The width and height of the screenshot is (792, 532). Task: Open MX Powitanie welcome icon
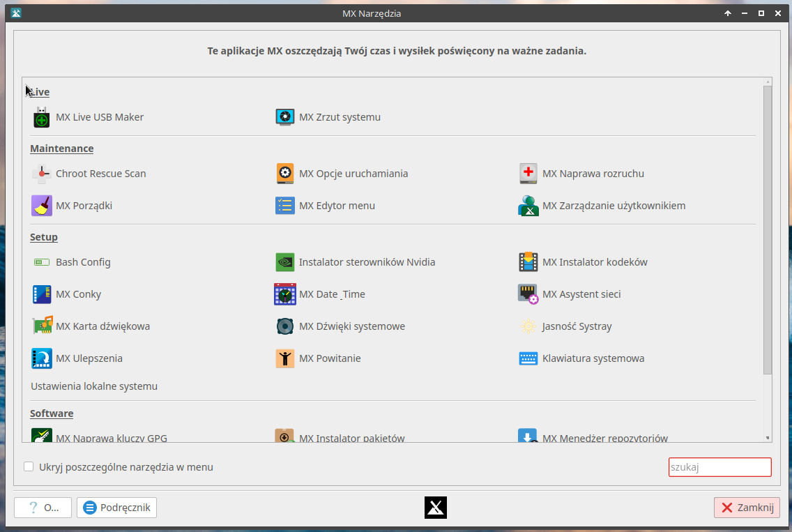[x=285, y=358]
